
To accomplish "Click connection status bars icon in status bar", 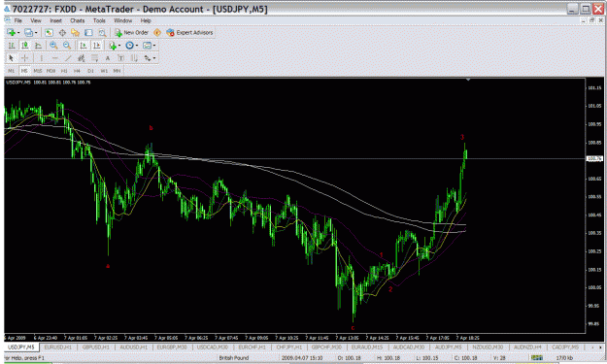I will [536, 358].
